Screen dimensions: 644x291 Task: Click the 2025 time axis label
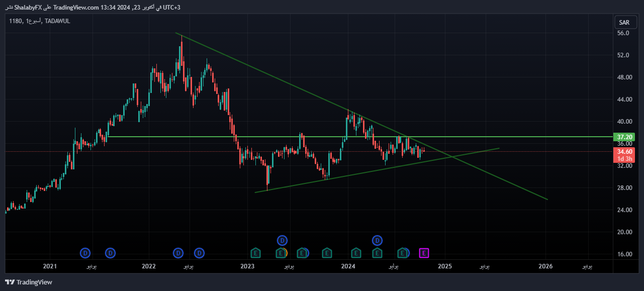point(445,266)
